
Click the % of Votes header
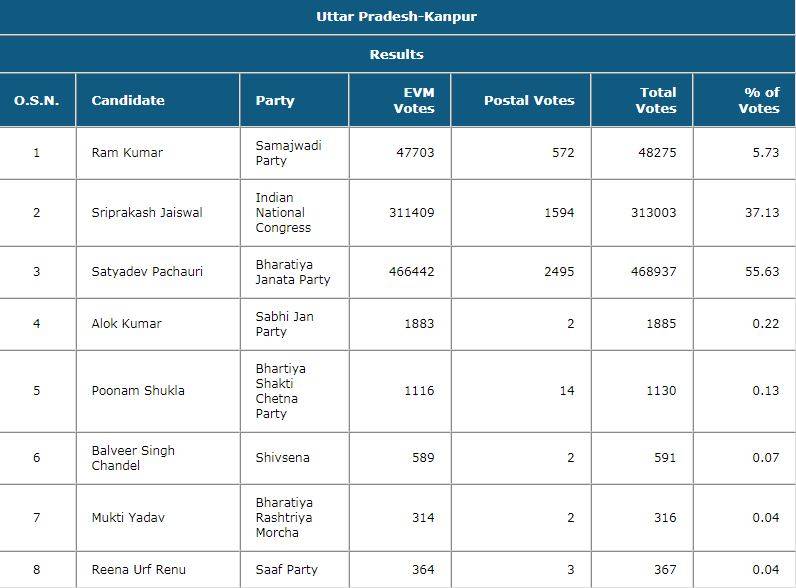click(x=759, y=100)
